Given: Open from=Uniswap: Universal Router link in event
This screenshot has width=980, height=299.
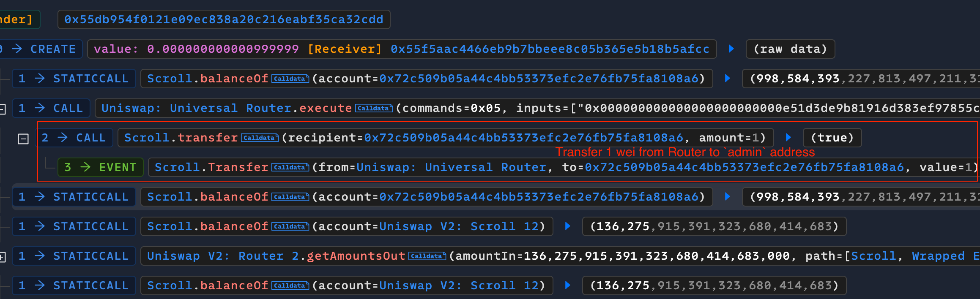Looking at the screenshot, I should pos(452,167).
